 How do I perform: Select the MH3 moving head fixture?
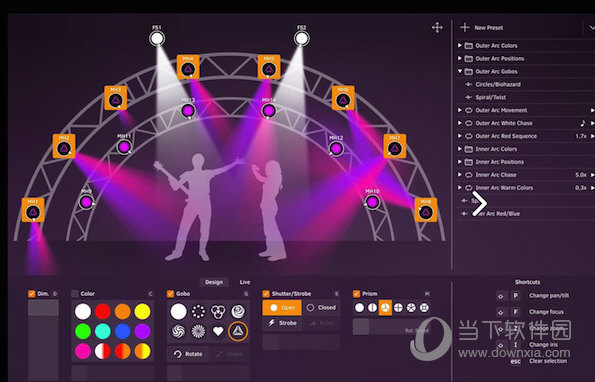pyautogui.click(x=116, y=98)
